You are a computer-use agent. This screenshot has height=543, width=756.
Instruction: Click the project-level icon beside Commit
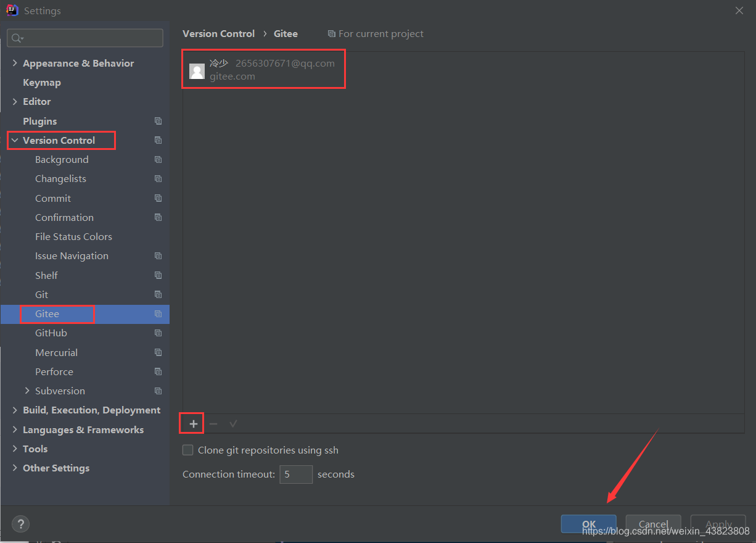point(158,198)
